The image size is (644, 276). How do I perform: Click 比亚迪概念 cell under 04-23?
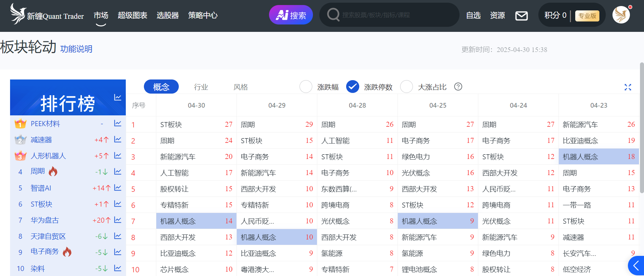[x=599, y=141]
